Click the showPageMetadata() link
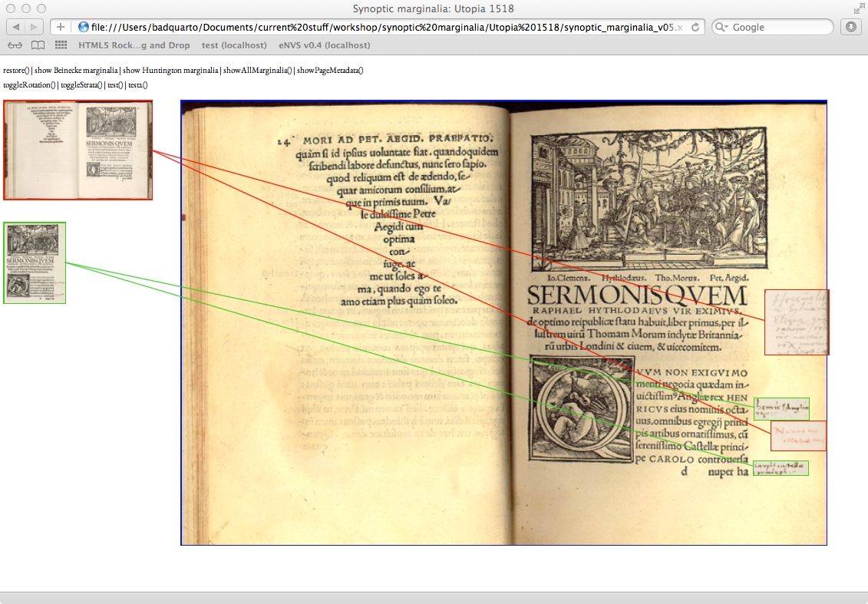 [x=330, y=71]
